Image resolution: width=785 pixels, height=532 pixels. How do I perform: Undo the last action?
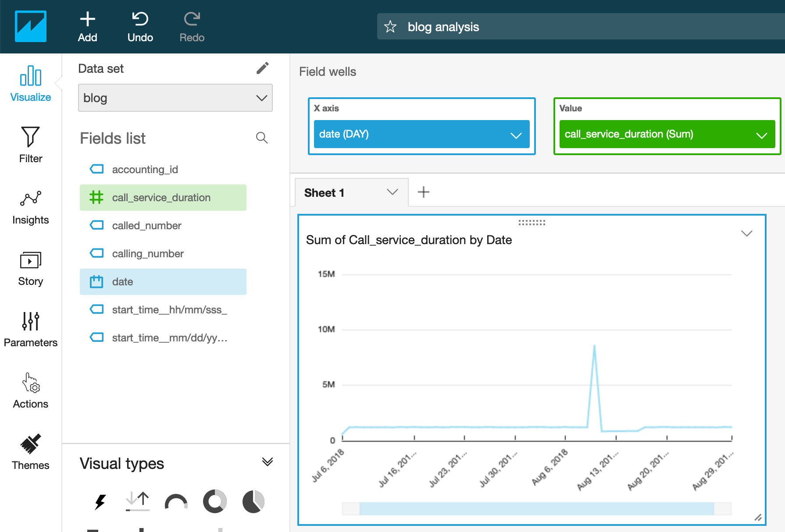(x=140, y=27)
